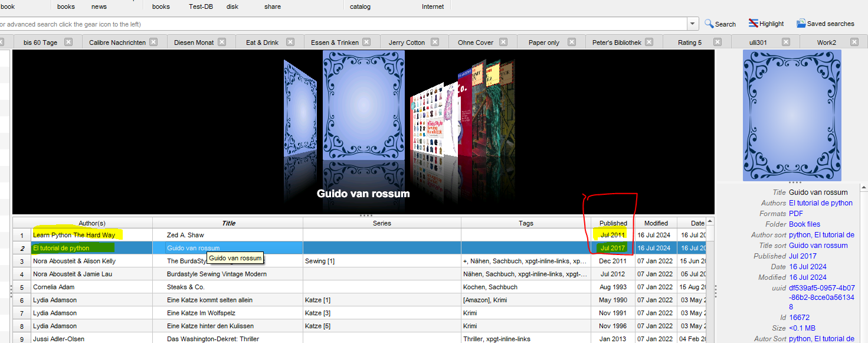Select the 'Zed A. Shaw' cell
The image size is (868, 343).
coord(228,235)
